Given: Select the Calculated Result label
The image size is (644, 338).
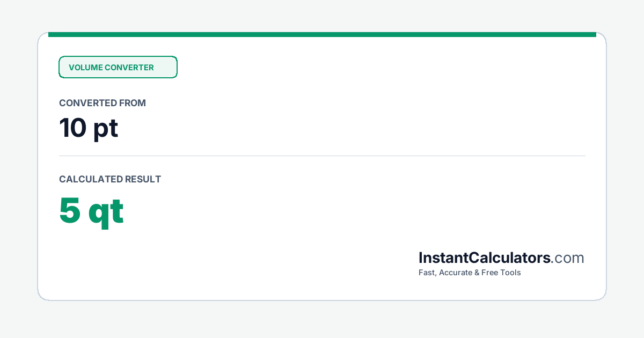Looking at the screenshot, I should click(x=110, y=179).
